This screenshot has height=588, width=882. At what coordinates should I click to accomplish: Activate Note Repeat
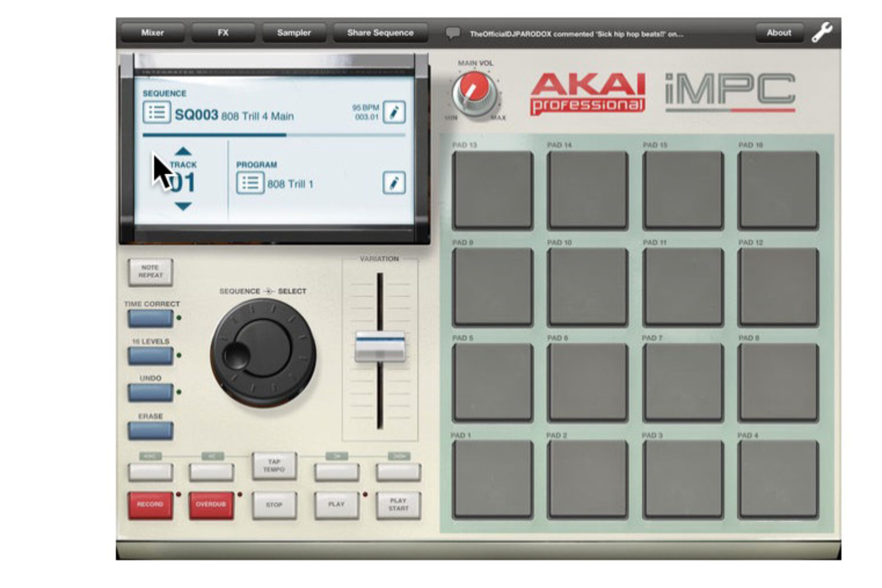pyautogui.click(x=151, y=272)
